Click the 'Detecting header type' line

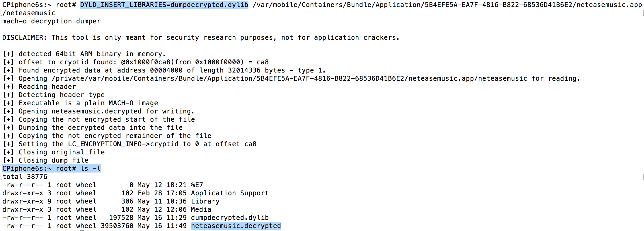[x=62, y=95]
